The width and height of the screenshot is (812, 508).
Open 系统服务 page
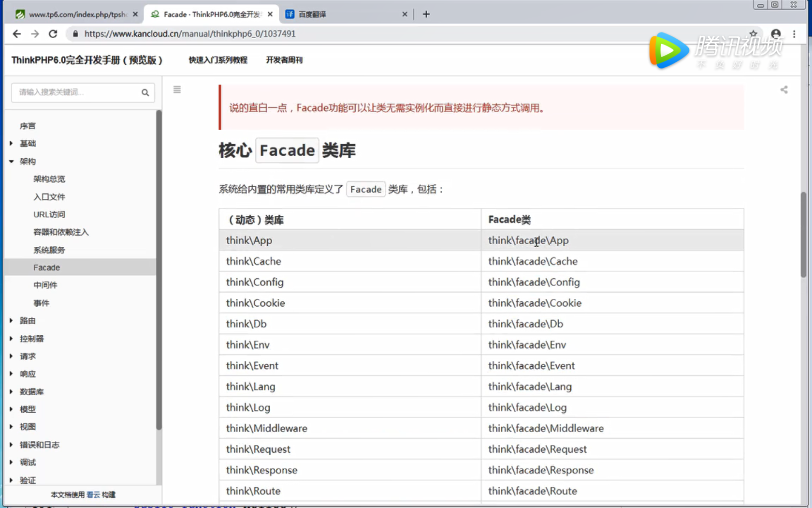[49, 250]
